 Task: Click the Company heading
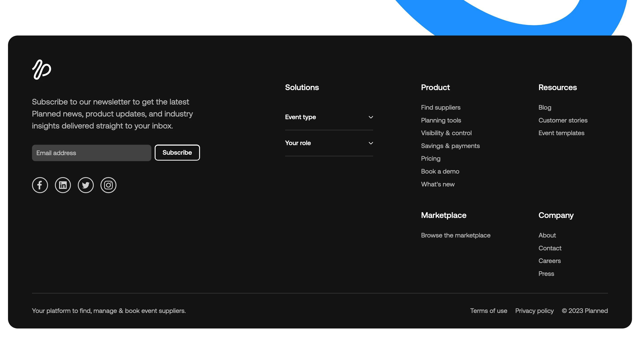[556, 215]
